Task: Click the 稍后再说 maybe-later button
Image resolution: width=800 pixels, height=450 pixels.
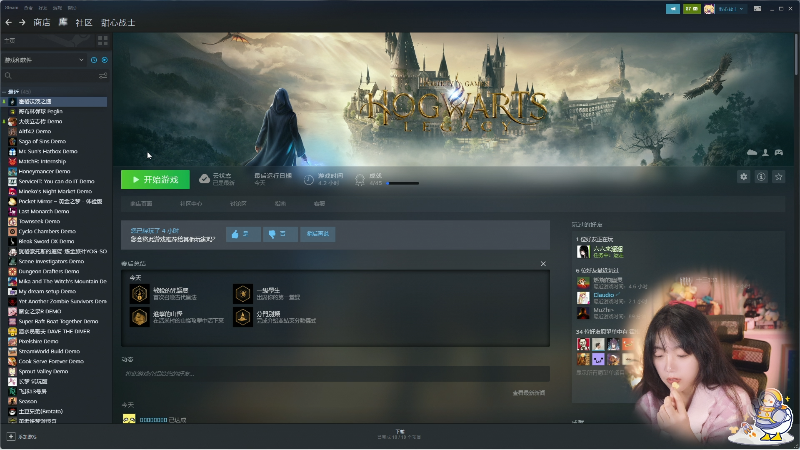Action: pos(317,234)
